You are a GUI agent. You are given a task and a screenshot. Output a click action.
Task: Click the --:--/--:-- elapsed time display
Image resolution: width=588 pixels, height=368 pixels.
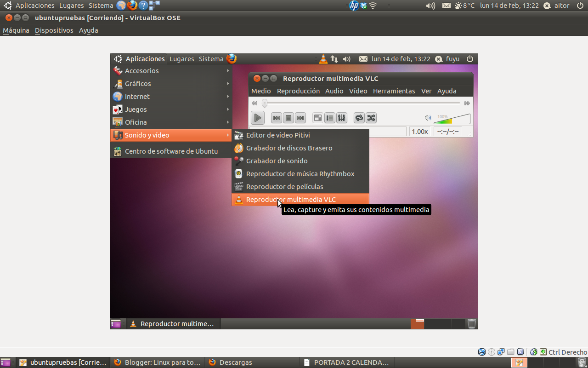point(448,132)
